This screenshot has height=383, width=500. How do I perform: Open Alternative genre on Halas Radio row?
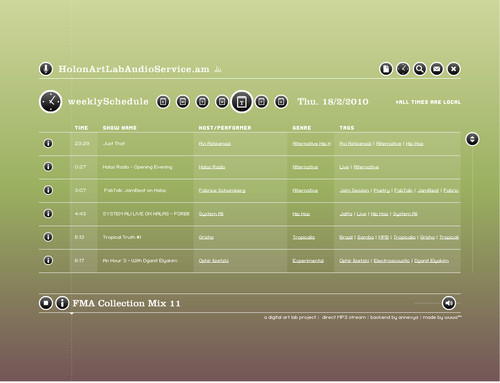tap(305, 167)
